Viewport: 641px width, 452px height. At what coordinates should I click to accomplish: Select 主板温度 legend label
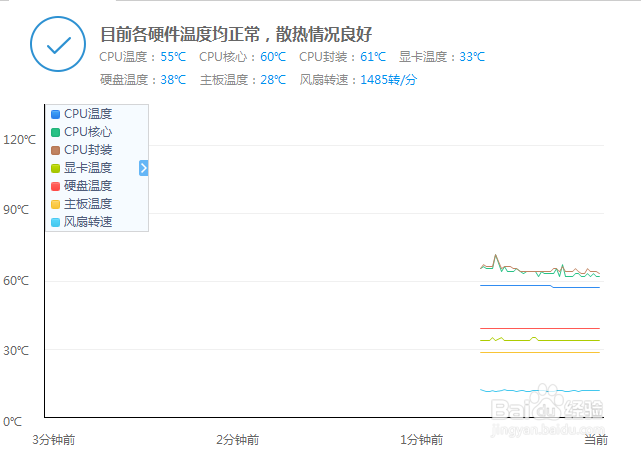[88, 204]
